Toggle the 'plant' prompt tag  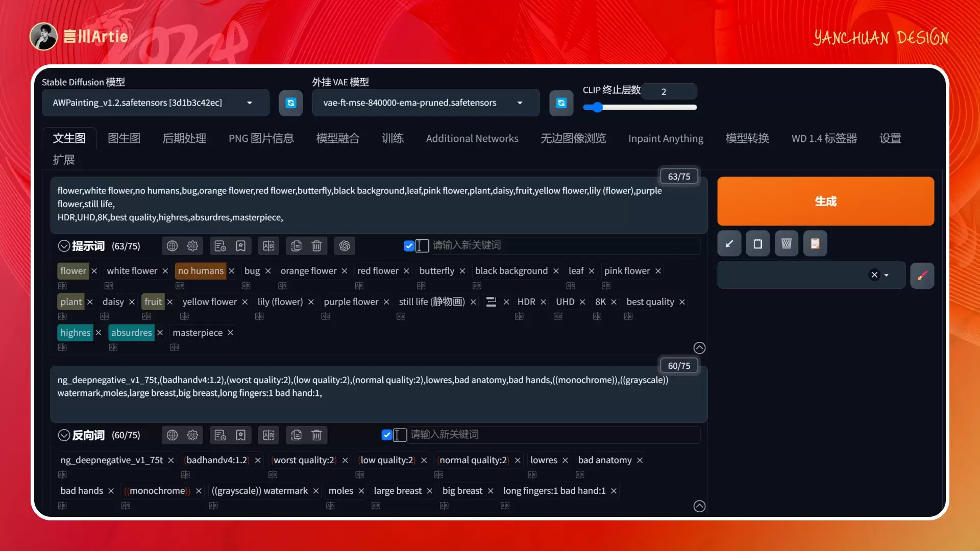(x=71, y=302)
